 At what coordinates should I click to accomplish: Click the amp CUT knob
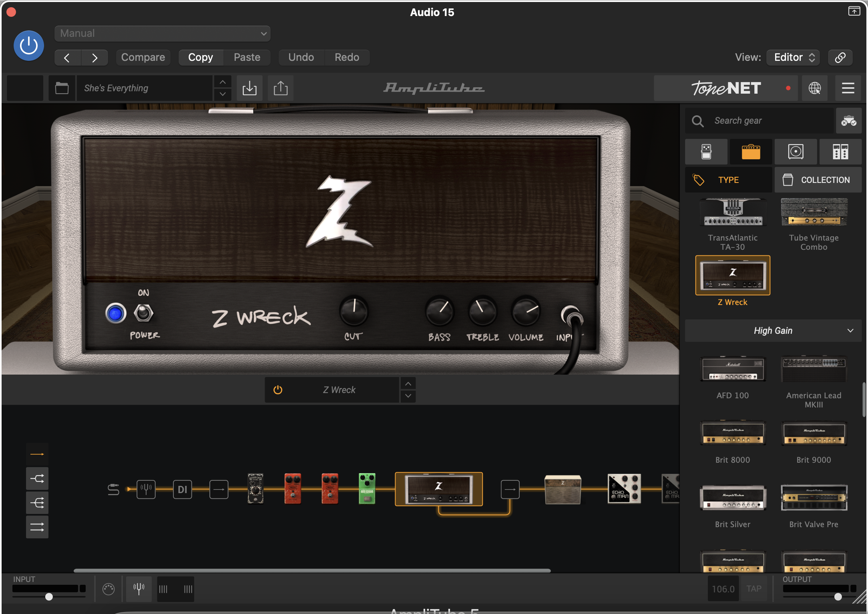tap(354, 311)
